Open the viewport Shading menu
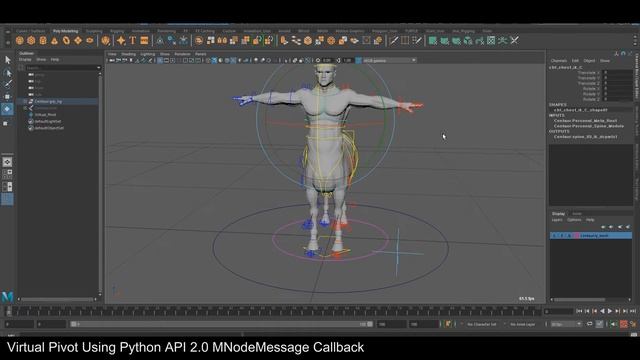 128,54
